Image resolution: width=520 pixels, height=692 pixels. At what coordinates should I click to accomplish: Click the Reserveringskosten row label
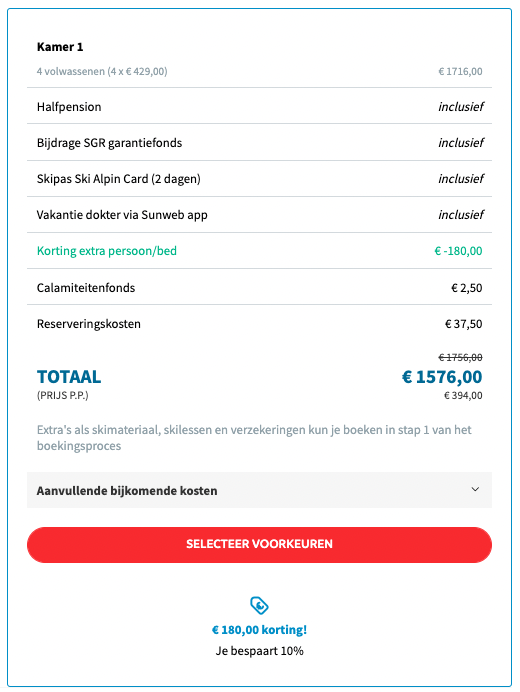click(x=89, y=324)
